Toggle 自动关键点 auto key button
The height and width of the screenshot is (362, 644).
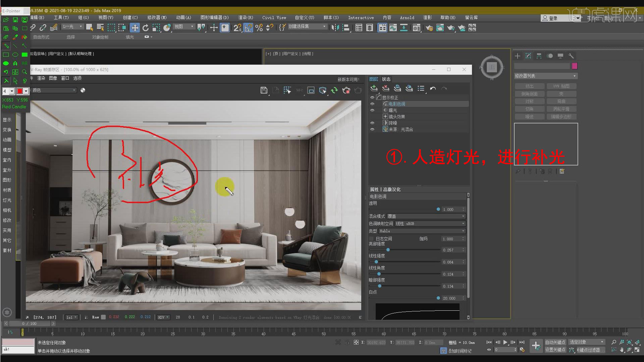[555, 342]
